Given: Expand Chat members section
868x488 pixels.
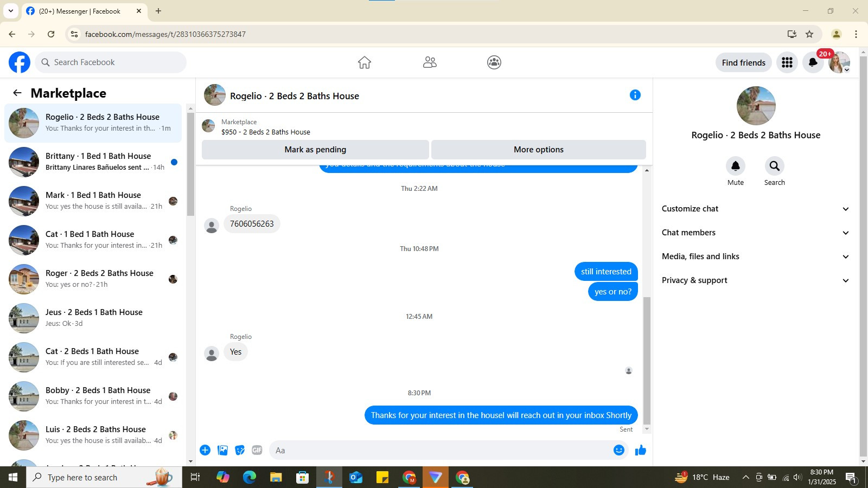Looking at the screenshot, I should pyautogui.click(x=756, y=233).
